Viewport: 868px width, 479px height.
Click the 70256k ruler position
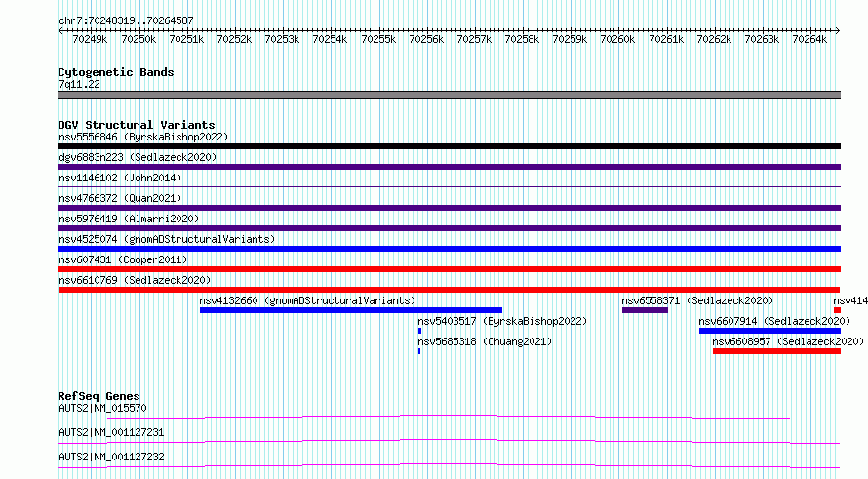pyautogui.click(x=426, y=39)
